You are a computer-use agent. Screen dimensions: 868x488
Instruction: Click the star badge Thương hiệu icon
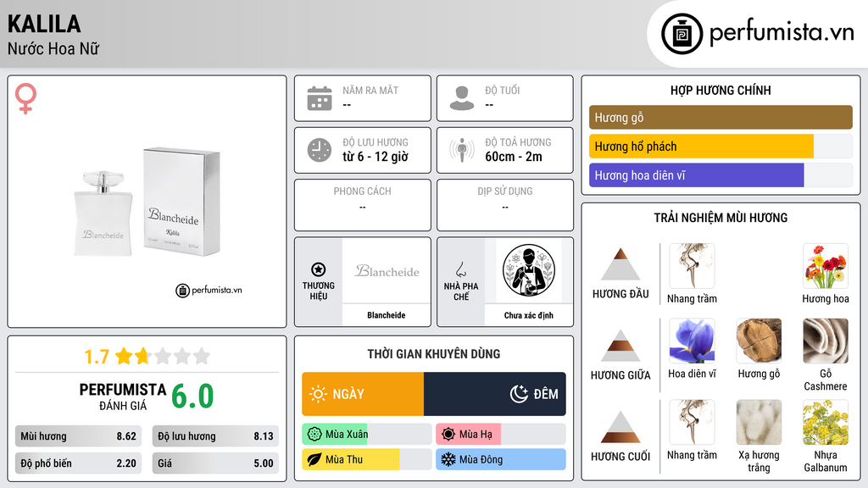click(x=319, y=269)
